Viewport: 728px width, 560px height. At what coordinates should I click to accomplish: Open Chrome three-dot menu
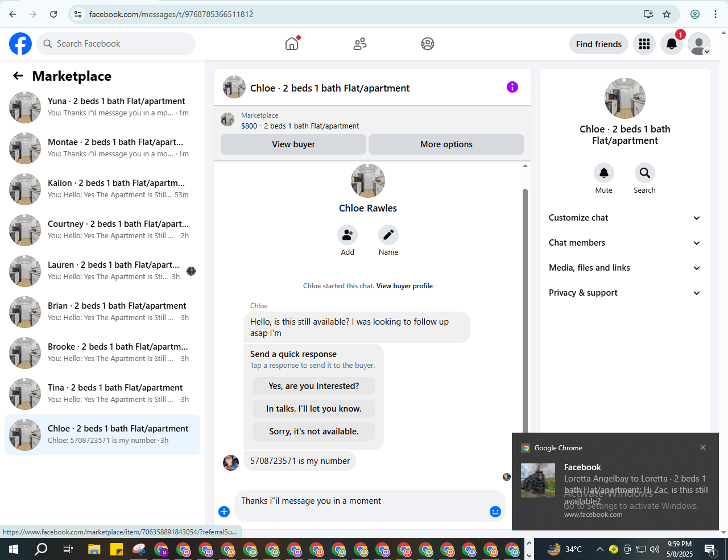715,14
